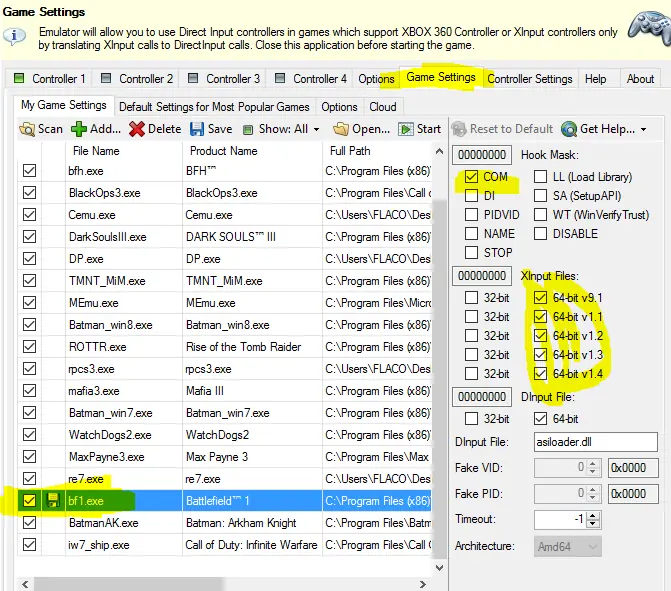The image size is (671, 591).
Task: Click the vertical scrollbar down arrow
Action: tap(439, 568)
